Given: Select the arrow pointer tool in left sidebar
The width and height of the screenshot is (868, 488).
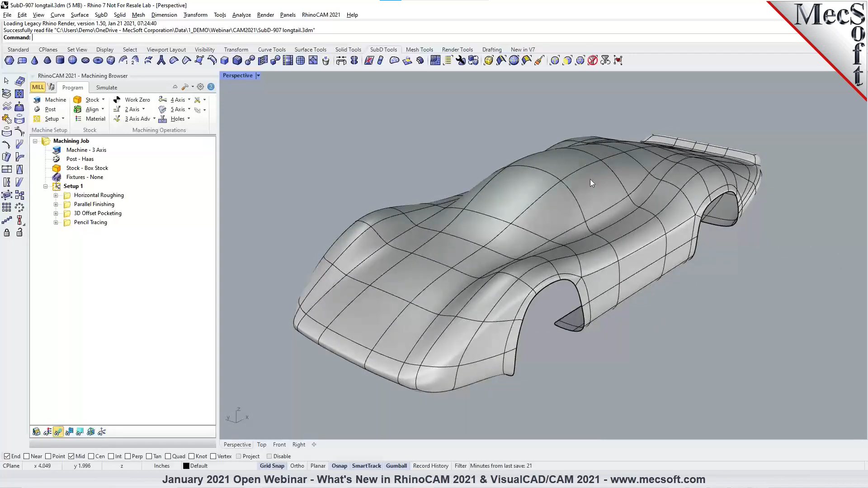Looking at the screenshot, I should point(6,81).
